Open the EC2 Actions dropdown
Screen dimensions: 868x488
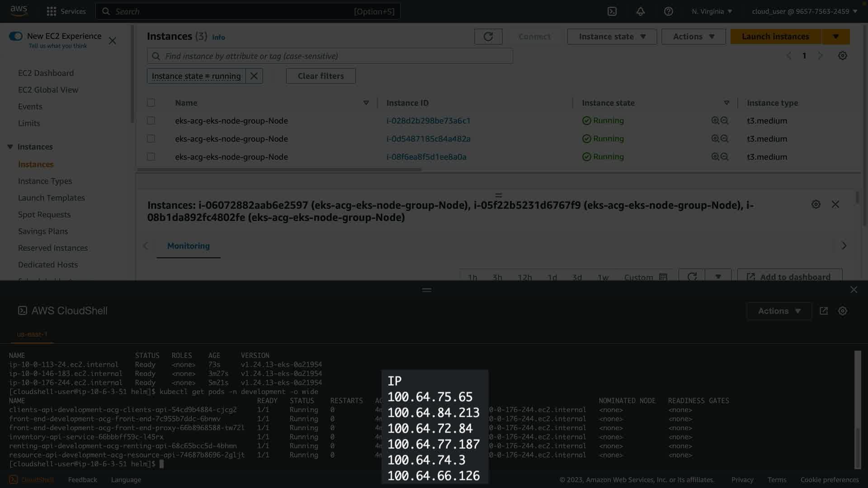click(x=693, y=37)
